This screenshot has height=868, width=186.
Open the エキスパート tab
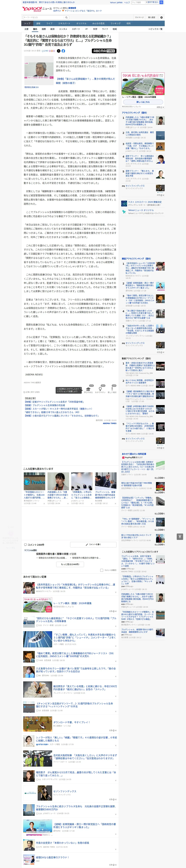coord(64,24)
